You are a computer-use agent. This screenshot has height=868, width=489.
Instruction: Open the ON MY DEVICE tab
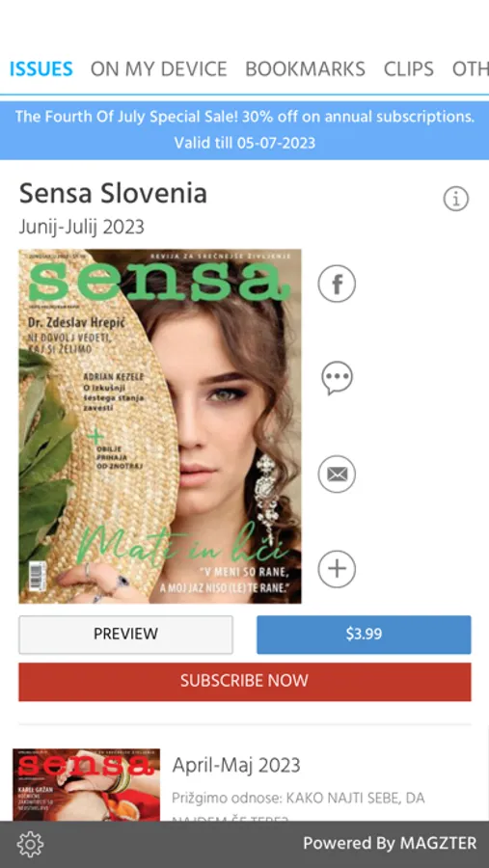click(x=159, y=69)
